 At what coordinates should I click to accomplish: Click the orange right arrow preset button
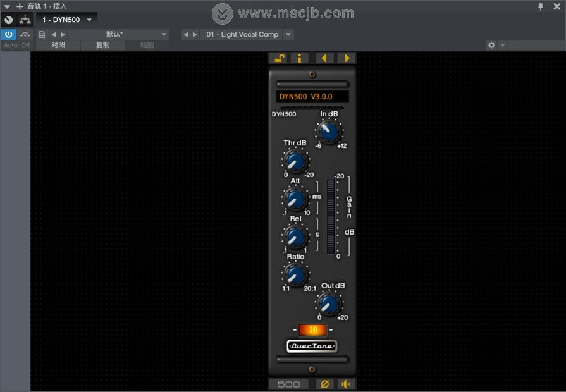coord(347,58)
